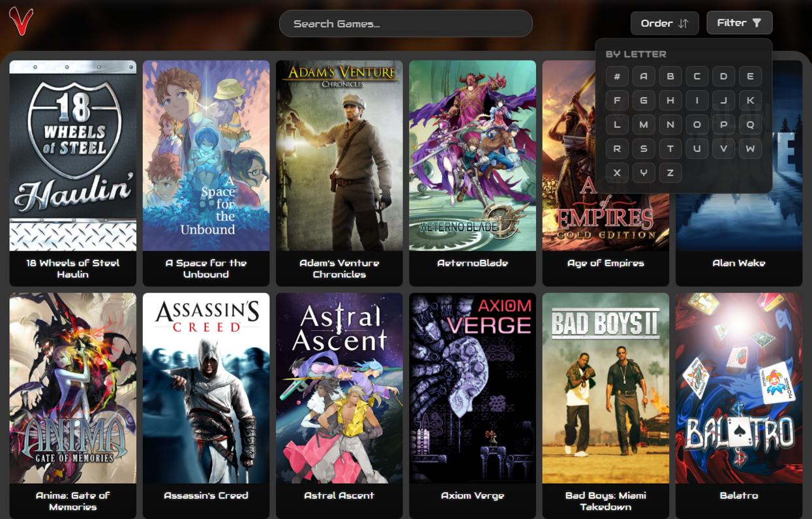The image size is (812, 519).
Task: Filter games by letter T
Action: [670, 149]
